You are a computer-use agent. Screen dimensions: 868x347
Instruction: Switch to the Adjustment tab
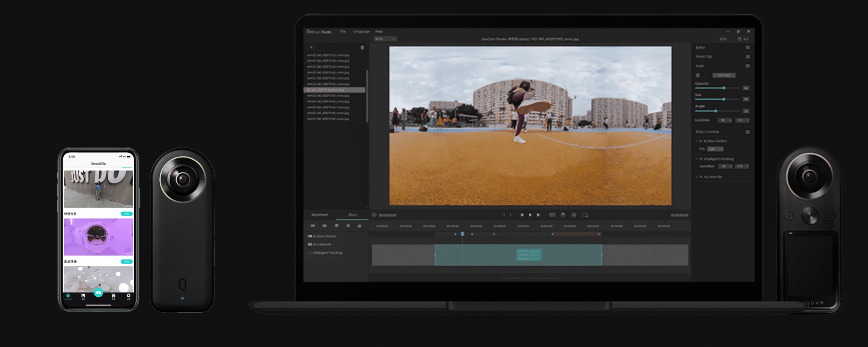(319, 215)
